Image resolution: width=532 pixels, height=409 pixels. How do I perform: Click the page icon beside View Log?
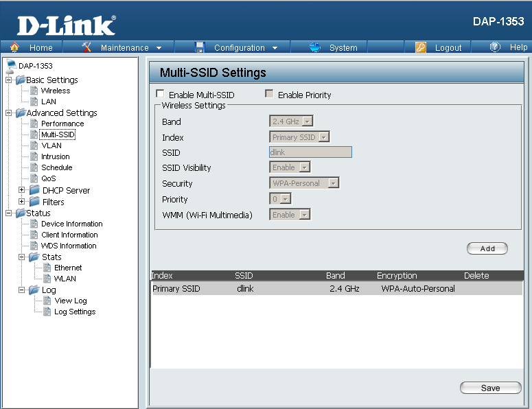click(x=47, y=301)
